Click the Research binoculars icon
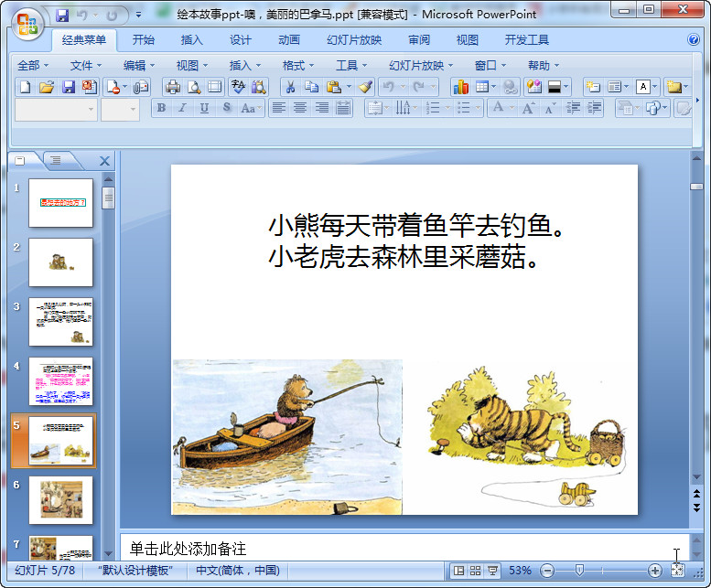The height and width of the screenshot is (588, 711). pos(259,87)
